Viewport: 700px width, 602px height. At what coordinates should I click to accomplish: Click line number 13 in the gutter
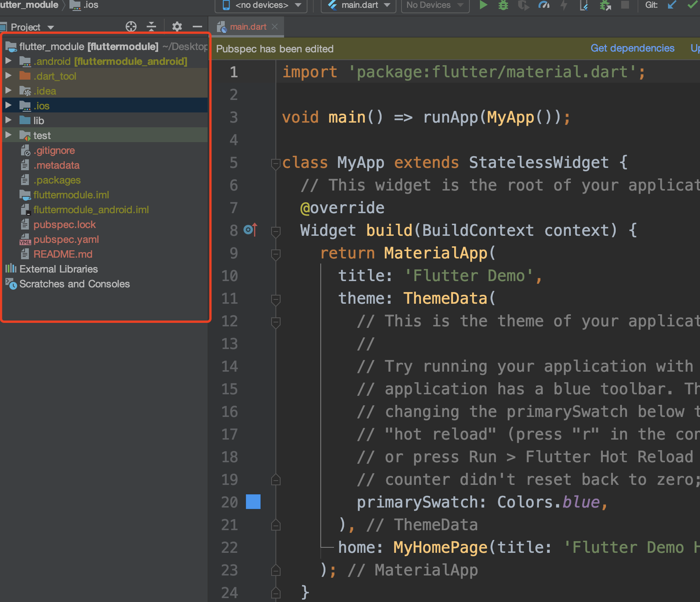coord(229,344)
